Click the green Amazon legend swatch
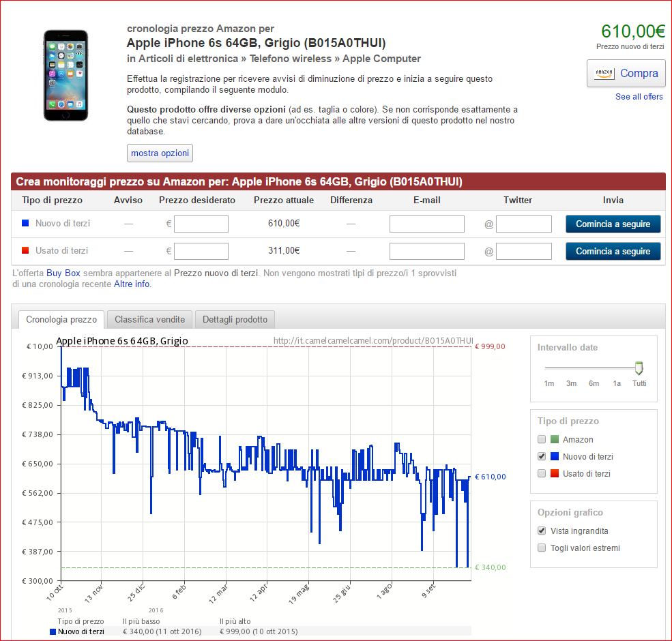 coord(554,440)
